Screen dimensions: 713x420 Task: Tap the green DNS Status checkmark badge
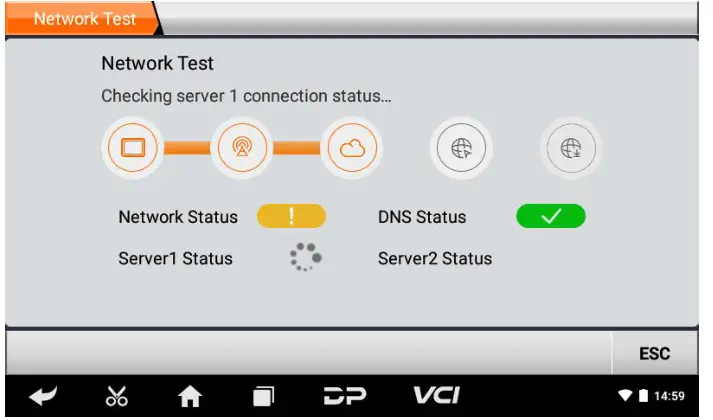tap(551, 216)
